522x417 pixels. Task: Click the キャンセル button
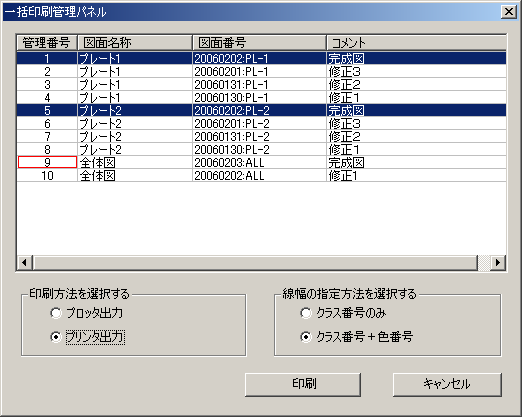[x=447, y=384]
